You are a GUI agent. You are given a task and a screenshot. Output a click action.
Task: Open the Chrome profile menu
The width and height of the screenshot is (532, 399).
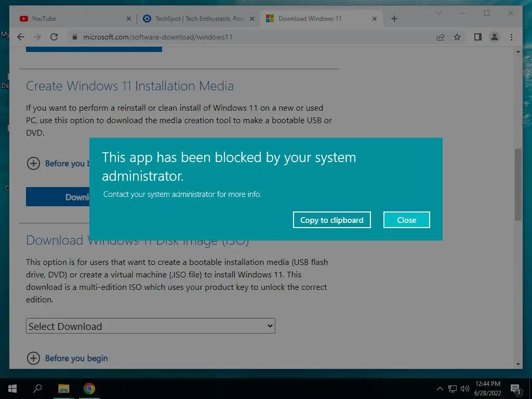[x=495, y=37]
